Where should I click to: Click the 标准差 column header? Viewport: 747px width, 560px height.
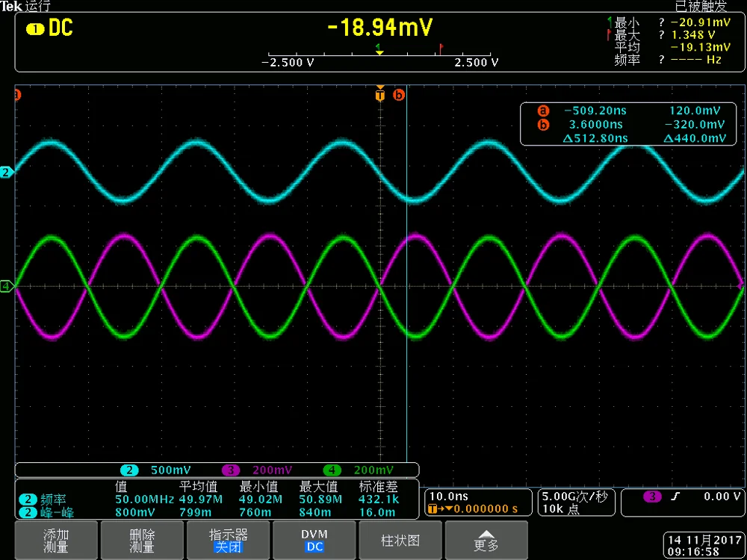pyautogui.click(x=378, y=487)
